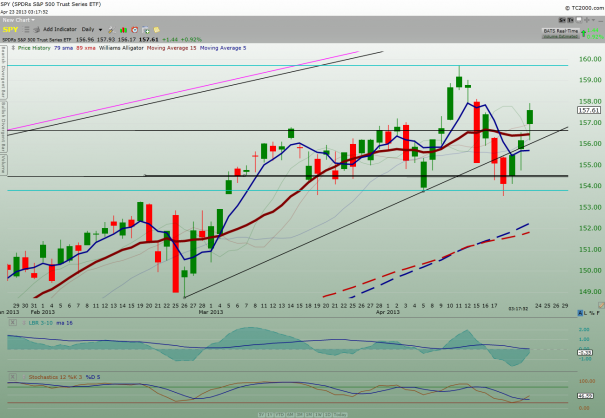This screenshot has height=418, width=605.
Task: Select the 6M range button
Action: (290, 415)
